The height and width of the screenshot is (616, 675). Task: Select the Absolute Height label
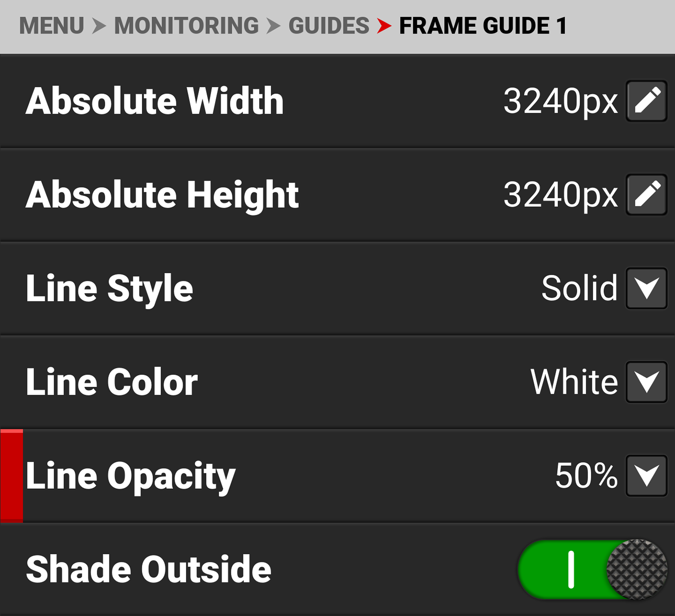coord(162,195)
